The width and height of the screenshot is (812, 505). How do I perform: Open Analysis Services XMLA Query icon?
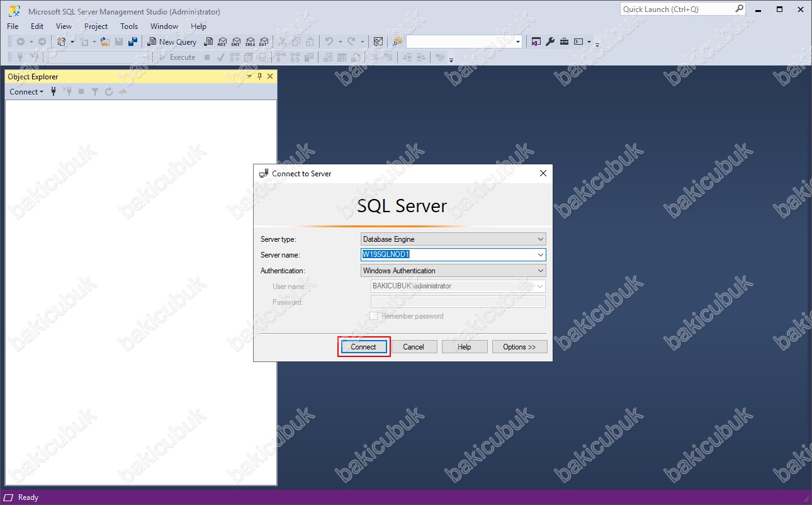click(250, 42)
